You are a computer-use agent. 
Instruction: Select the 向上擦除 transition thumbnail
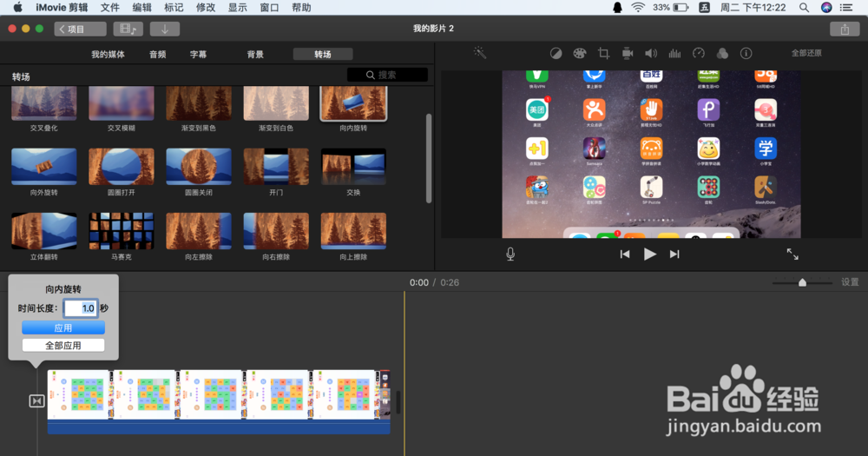pos(353,231)
